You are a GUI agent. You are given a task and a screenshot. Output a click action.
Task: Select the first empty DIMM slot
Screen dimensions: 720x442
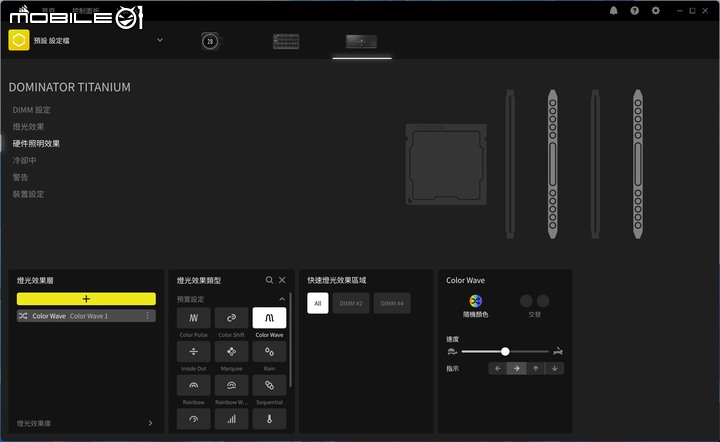510,164
